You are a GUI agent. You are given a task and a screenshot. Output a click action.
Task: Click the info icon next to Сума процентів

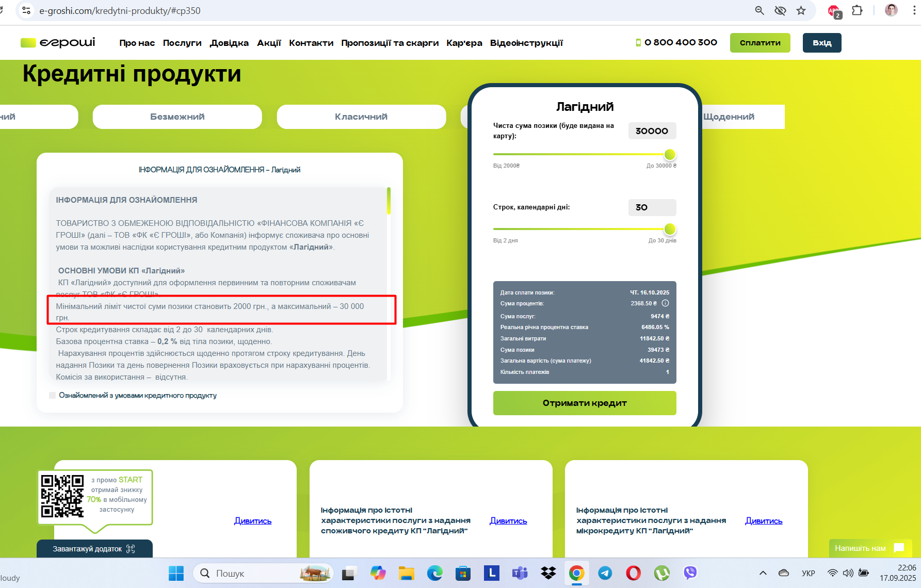point(666,303)
